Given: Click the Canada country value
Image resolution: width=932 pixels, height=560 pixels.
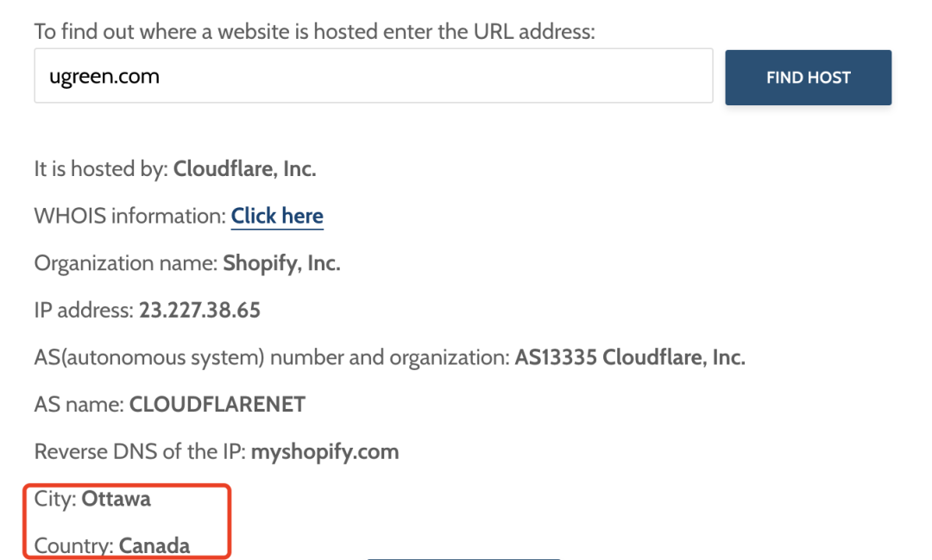Looking at the screenshot, I should click(x=154, y=545).
